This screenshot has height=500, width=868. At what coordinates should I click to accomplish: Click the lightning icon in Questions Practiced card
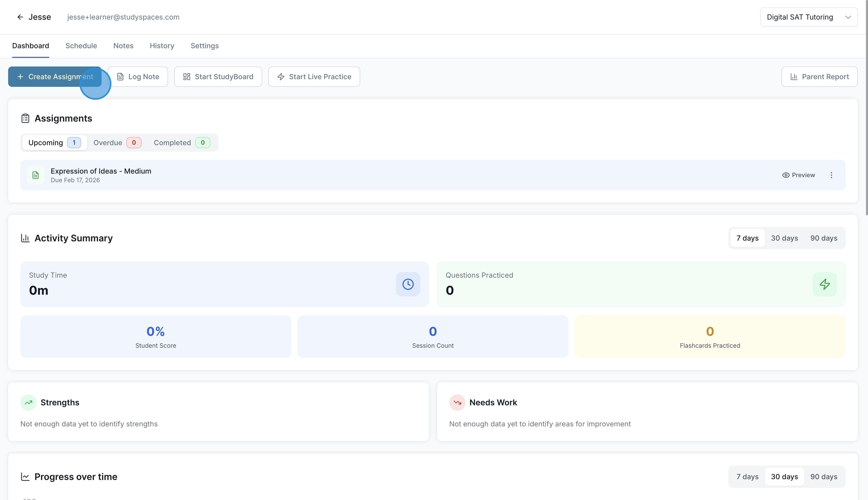click(x=825, y=284)
